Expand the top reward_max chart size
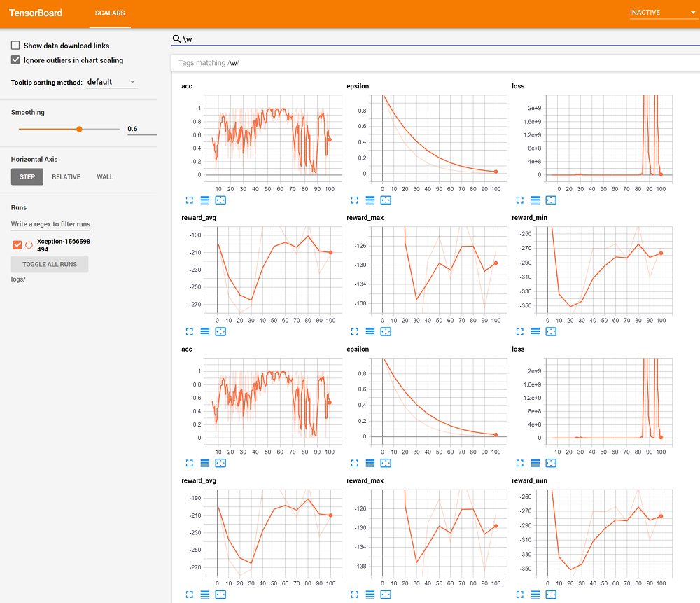The width and height of the screenshot is (700, 603). pos(355,331)
